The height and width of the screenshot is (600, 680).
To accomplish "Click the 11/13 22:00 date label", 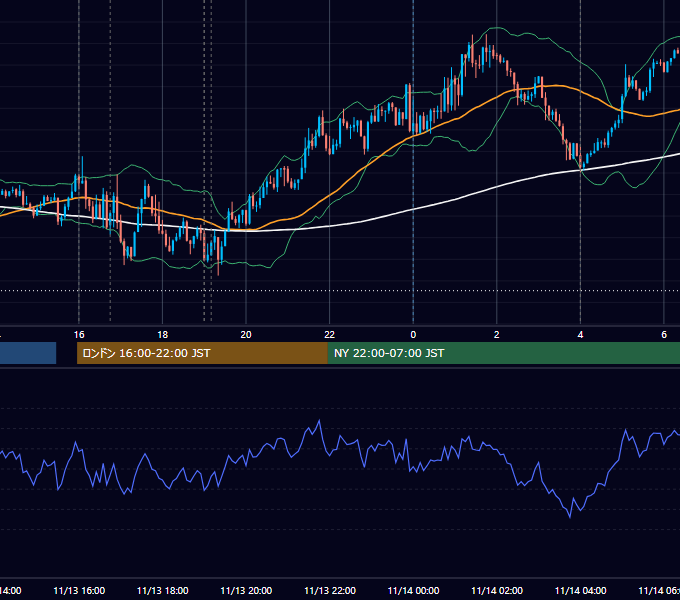I will [330, 590].
